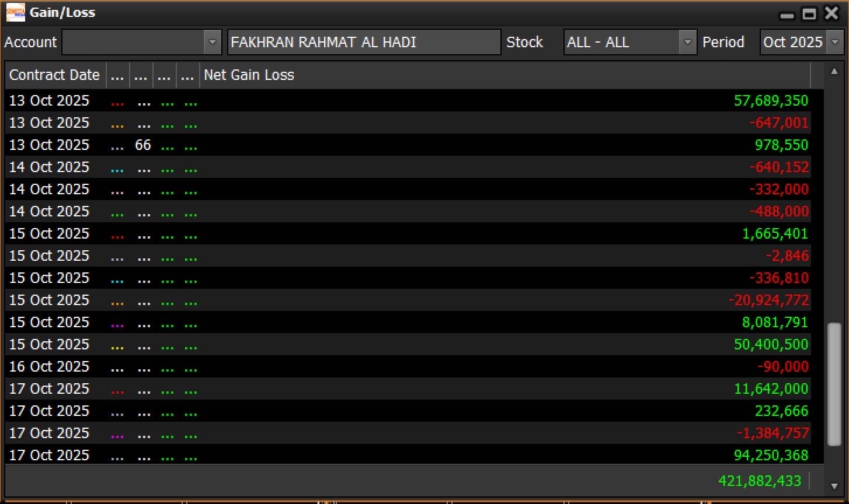Image resolution: width=849 pixels, height=504 pixels.
Task: Select the row with loss -488,000
Action: pos(408,211)
